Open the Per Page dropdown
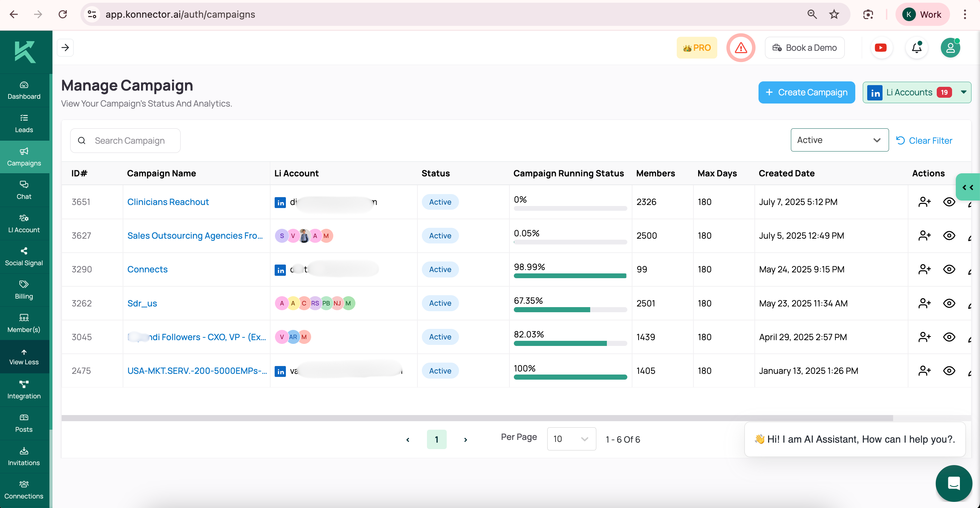The height and width of the screenshot is (508, 980). coord(571,439)
